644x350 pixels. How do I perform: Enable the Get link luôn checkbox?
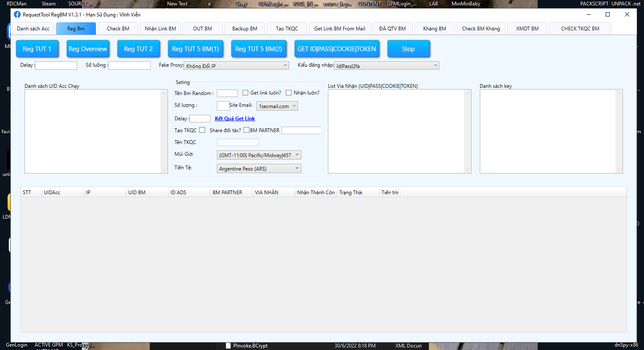click(246, 93)
